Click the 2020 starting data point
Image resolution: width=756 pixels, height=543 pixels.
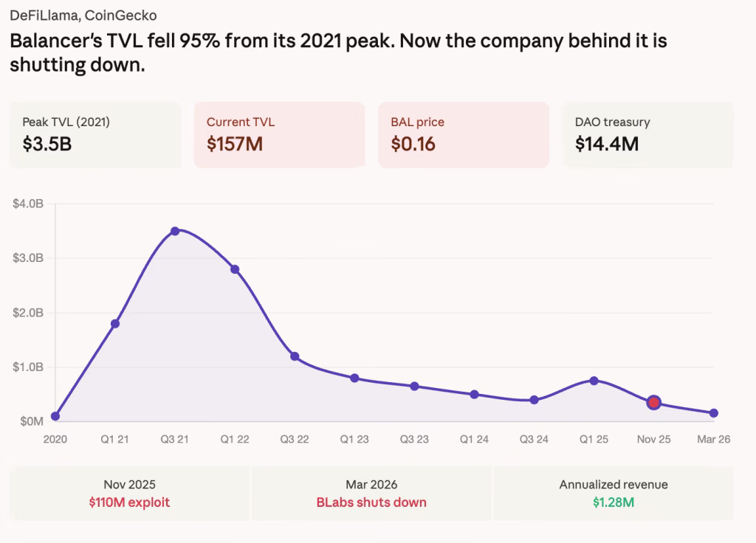[55, 416]
